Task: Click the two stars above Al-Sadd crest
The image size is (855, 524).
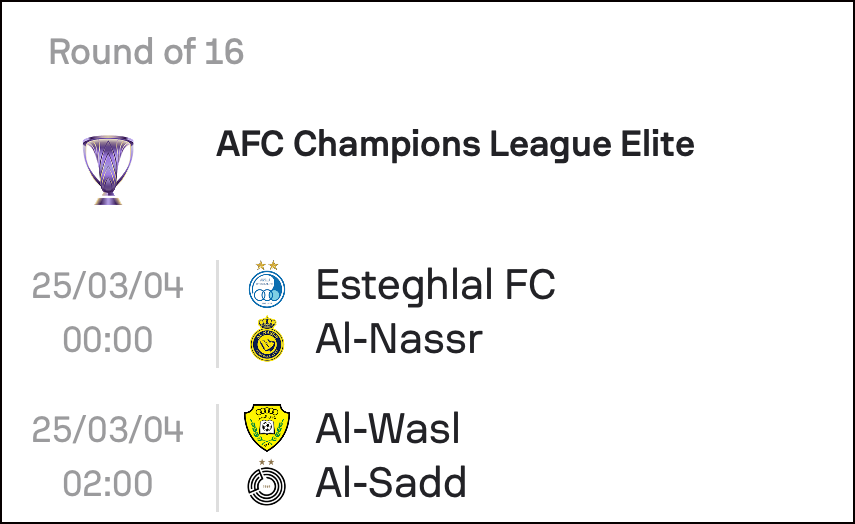Action: point(267,462)
